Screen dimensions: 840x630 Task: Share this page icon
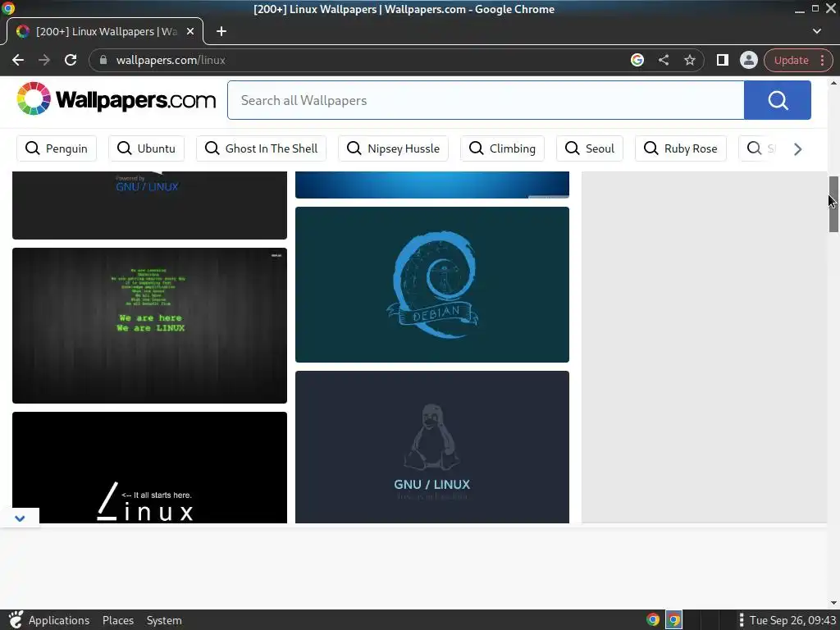coord(663,60)
